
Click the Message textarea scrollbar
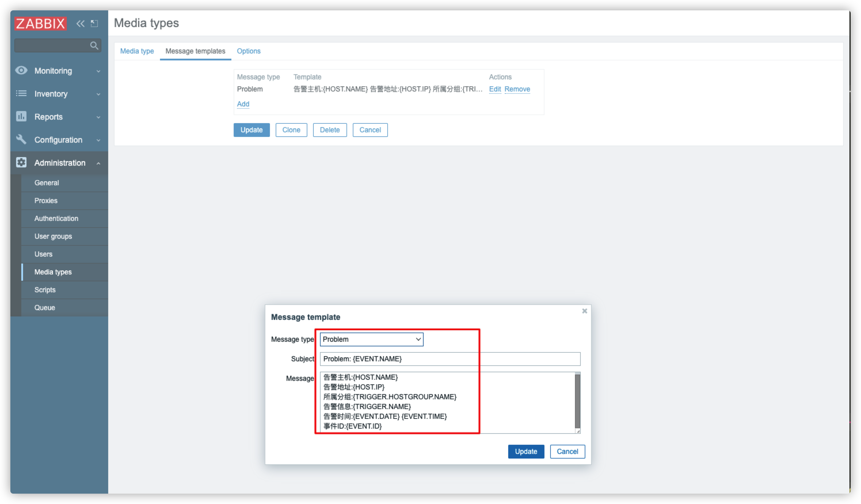pos(578,401)
